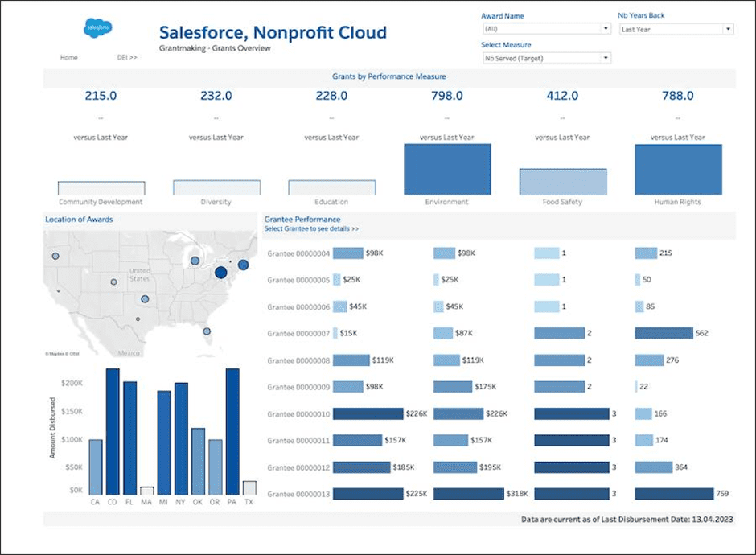Screen dimensions: 756x555
Task: Open the Select Measure dropdown
Action: pos(545,58)
